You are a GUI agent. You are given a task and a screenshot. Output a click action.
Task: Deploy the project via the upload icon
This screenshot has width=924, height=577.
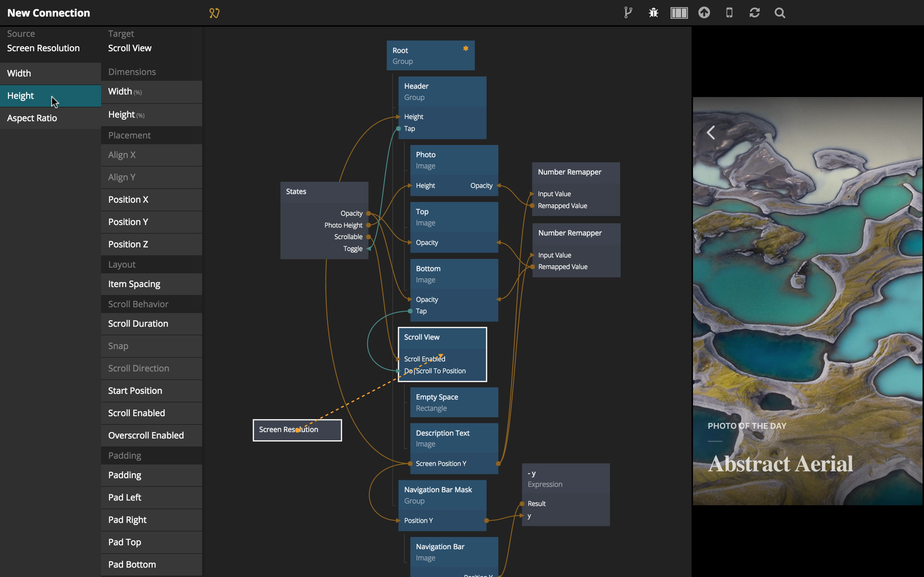pyautogui.click(x=705, y=13)
